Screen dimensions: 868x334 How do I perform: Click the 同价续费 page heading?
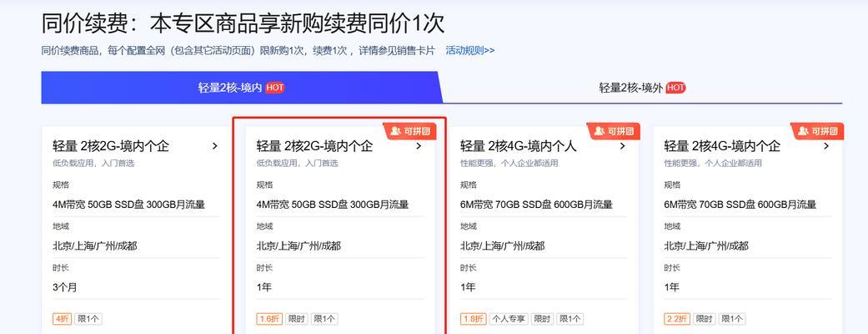point(243,23)
